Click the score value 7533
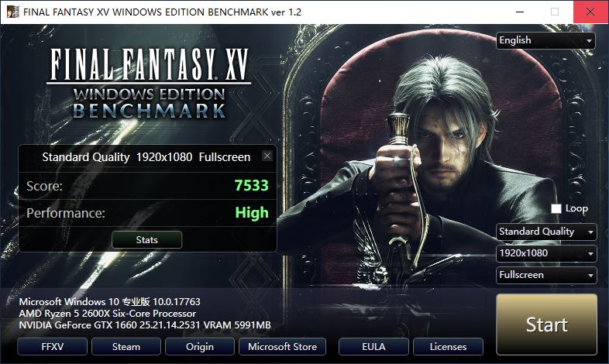 click(251, 186)
